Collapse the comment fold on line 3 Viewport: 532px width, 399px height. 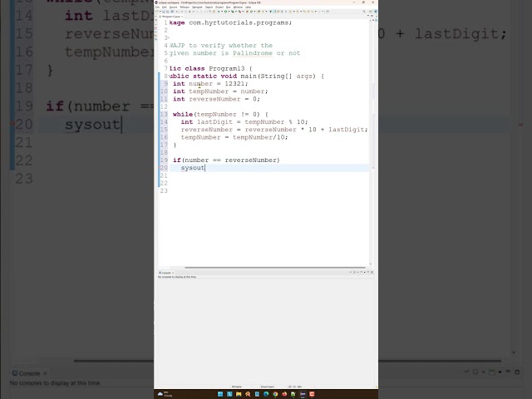[x=169, y=37]
